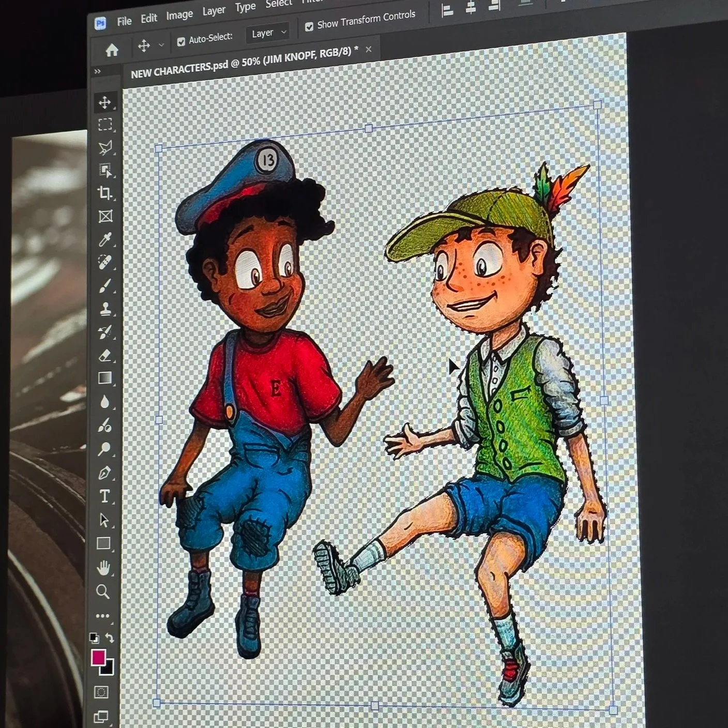728x728 pixels.
Task: Select the Zoom magnifier tool
Action: pyautogui.click(x=103, y=591)
